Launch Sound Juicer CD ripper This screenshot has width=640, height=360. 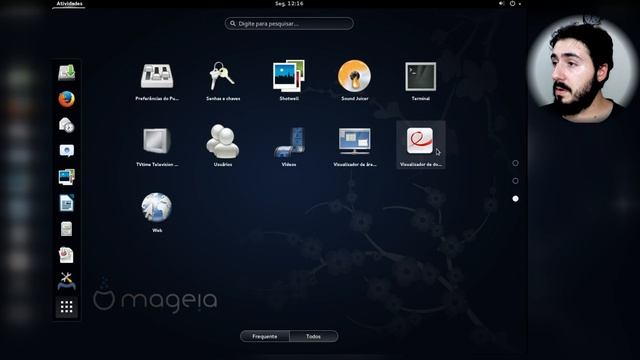(354, 81)
